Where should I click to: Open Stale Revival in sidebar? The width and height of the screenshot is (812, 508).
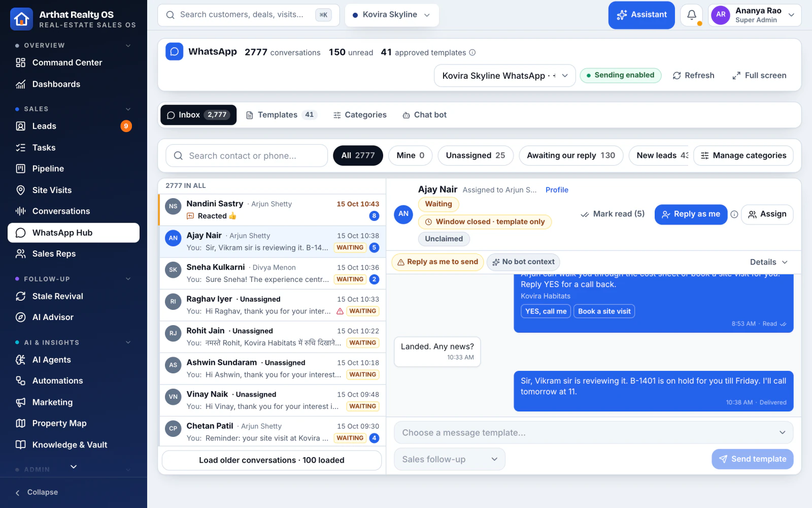pos(74,296)
